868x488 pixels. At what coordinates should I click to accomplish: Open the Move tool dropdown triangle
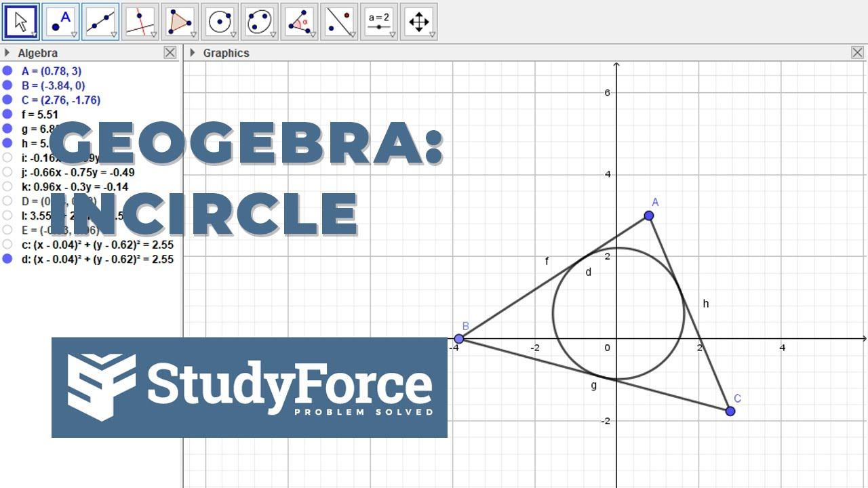(x=35, y=35)
